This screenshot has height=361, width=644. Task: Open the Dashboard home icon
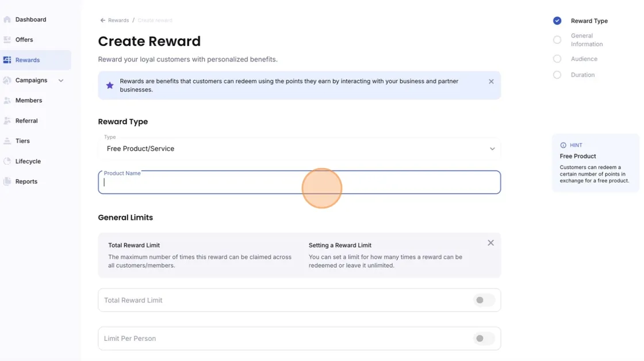pos(7,20)
